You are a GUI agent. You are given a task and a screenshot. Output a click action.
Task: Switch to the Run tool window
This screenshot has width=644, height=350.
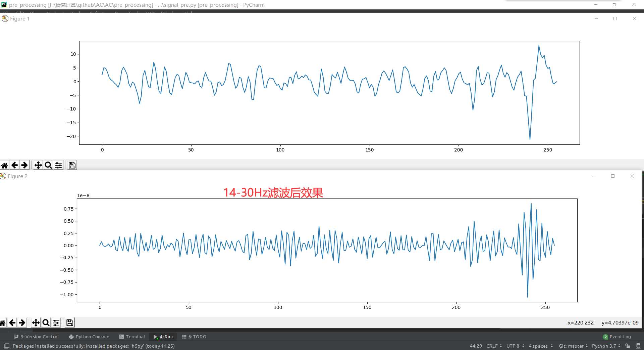coord(163,337)
